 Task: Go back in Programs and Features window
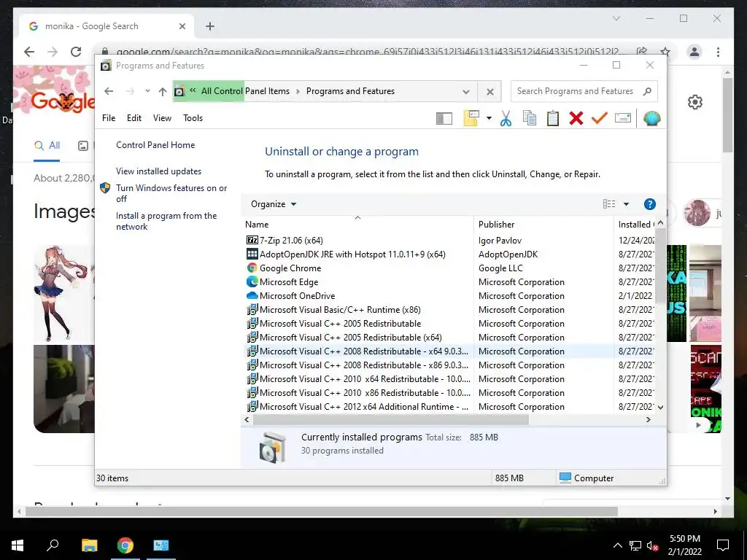tap(109, 91)
